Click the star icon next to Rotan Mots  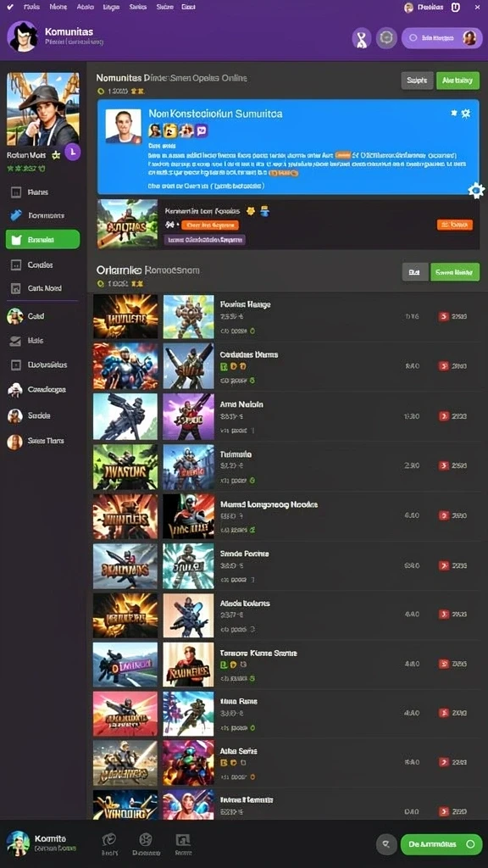(56, 156)
